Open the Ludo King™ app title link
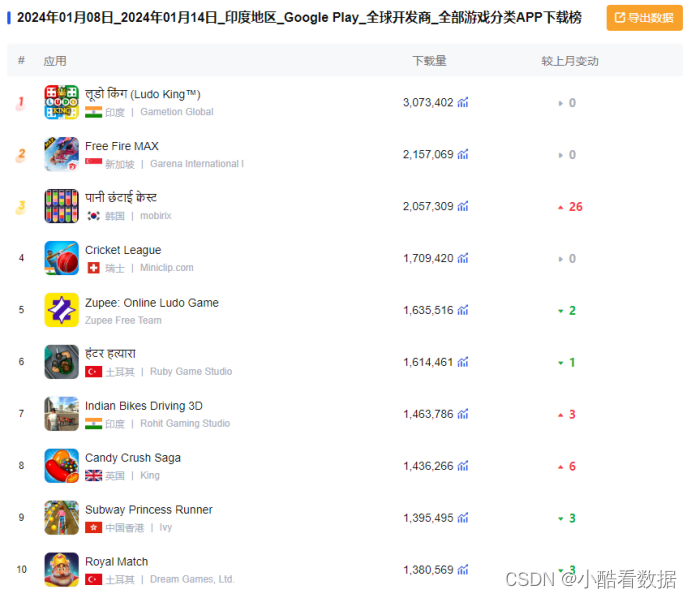Image resolution: width=692 pixels, height=598 pixels. 143,94
